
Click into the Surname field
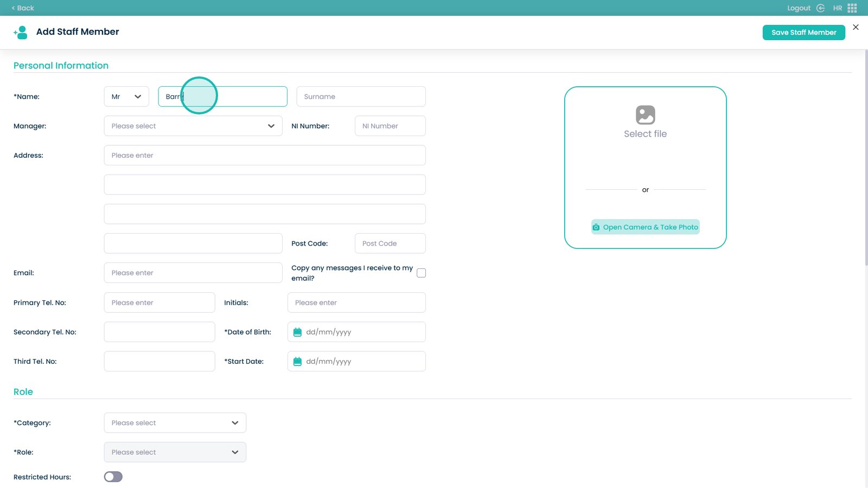click(361, 97)
